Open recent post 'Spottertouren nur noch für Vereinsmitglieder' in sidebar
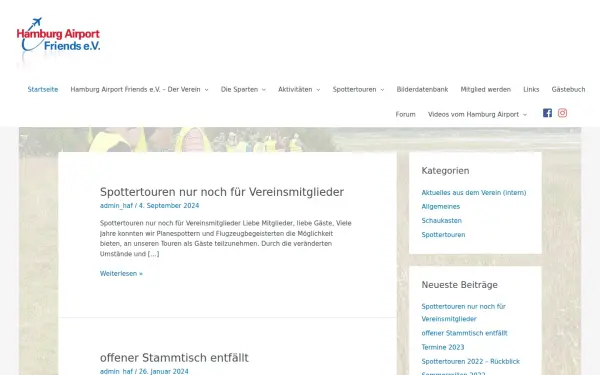Image resolution: width=600 pixels, height=375 pixels. [463, 313]
